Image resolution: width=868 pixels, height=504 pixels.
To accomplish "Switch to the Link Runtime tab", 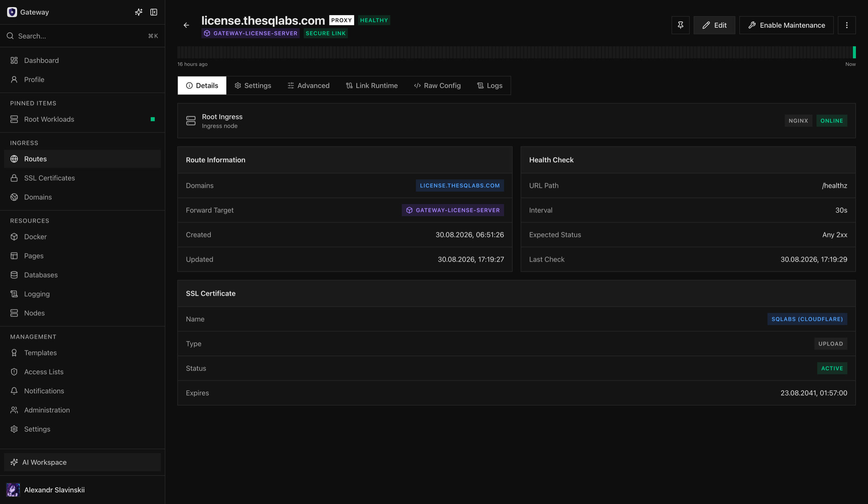I will (372, 85).
